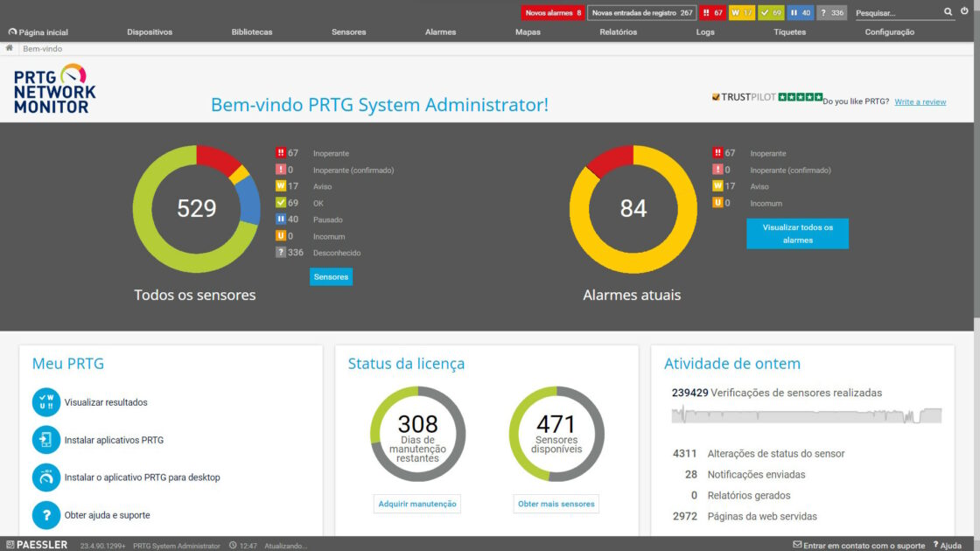Click the logout power icon
This screenshot has width=980, height=551.
point(964,12)
